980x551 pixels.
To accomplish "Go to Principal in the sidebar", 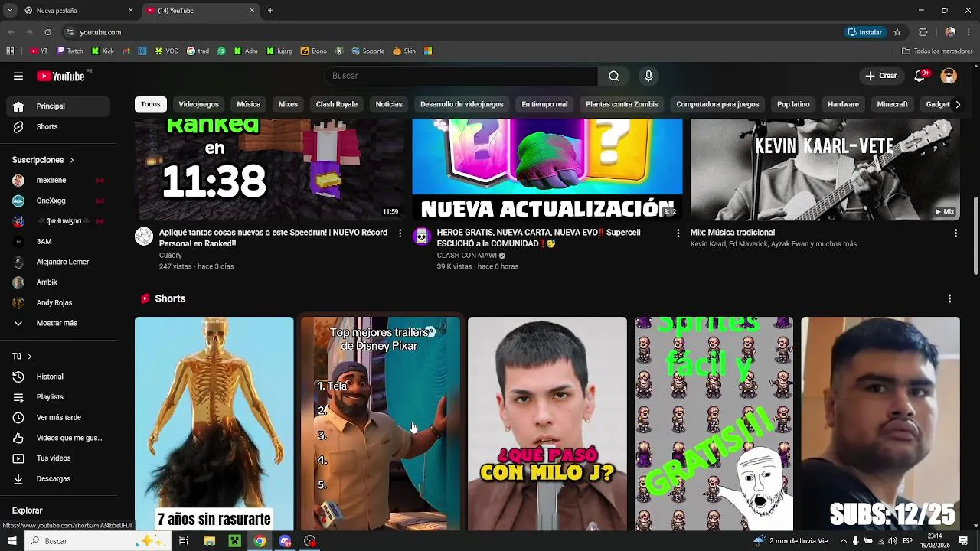I will 60,106.
